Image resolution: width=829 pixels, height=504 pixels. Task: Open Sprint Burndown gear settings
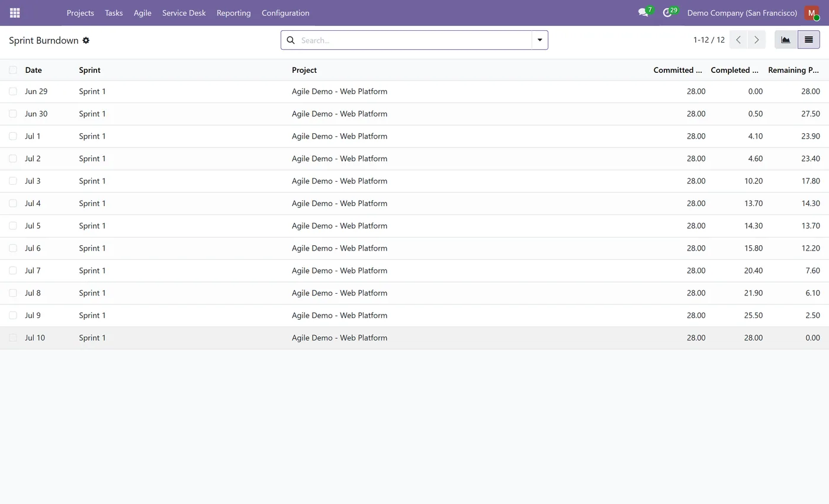pos(86,40)
